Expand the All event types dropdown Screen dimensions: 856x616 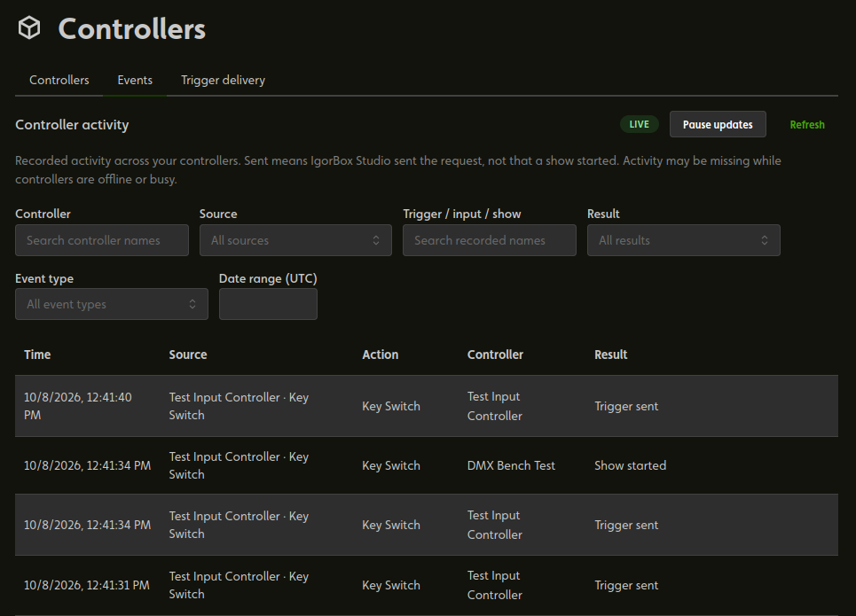pyautogui.click(x=112, y=304)
